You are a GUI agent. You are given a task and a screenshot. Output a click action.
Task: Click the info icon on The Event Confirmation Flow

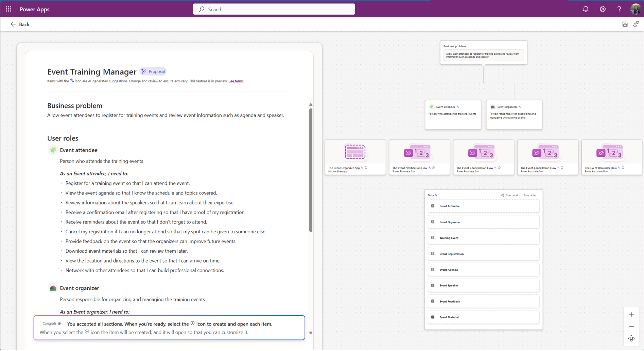pyautogui.click(x=499, y=168)
